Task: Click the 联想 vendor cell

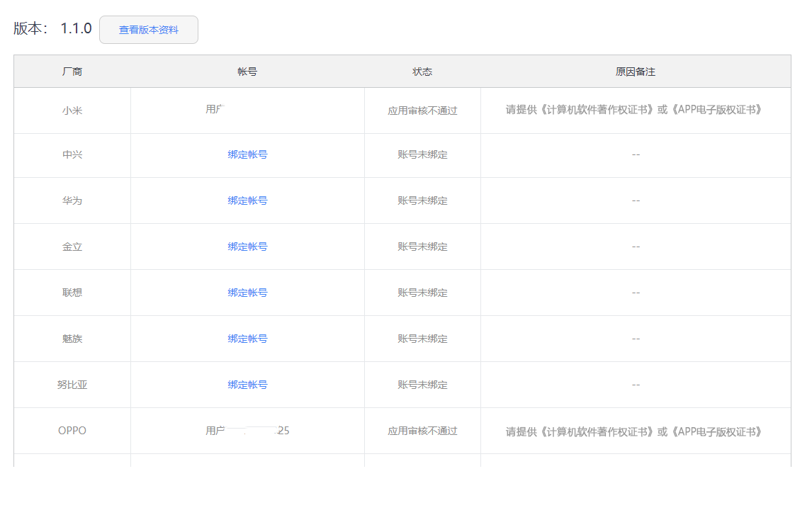Action: 72,293
